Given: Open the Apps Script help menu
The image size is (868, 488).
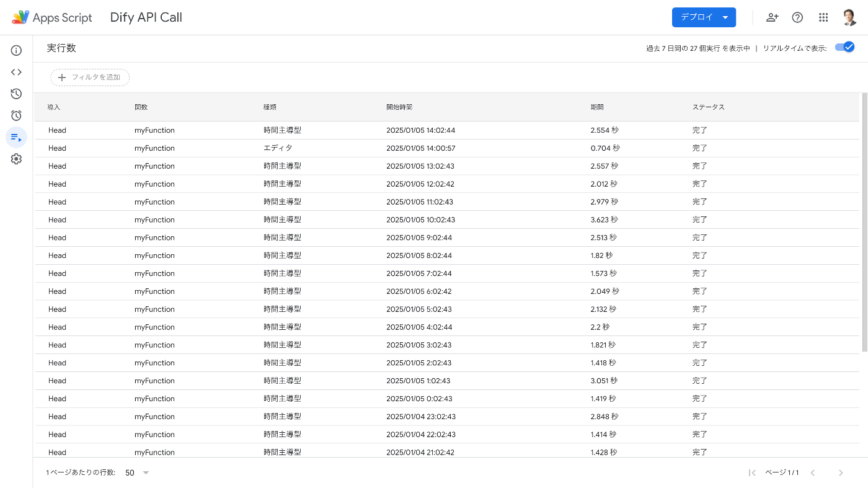Looking at the screenshot, I should click(x=797, y=17).
